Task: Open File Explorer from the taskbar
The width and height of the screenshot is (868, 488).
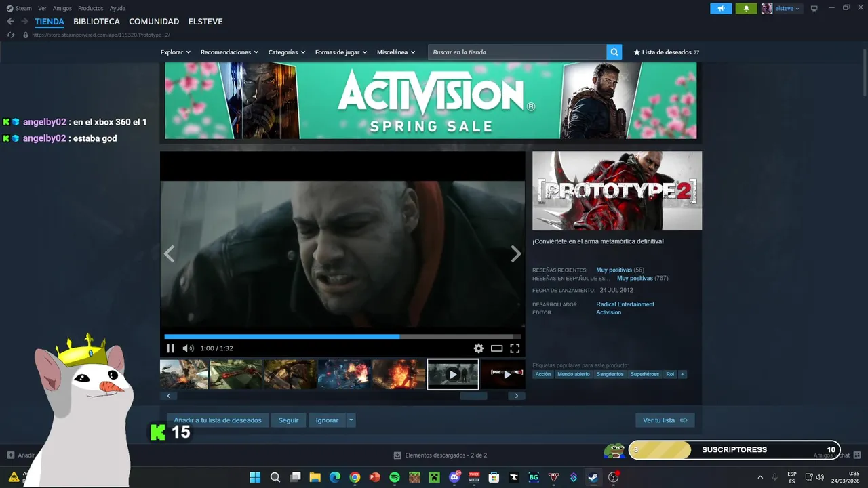Action: tap(315, 477)
